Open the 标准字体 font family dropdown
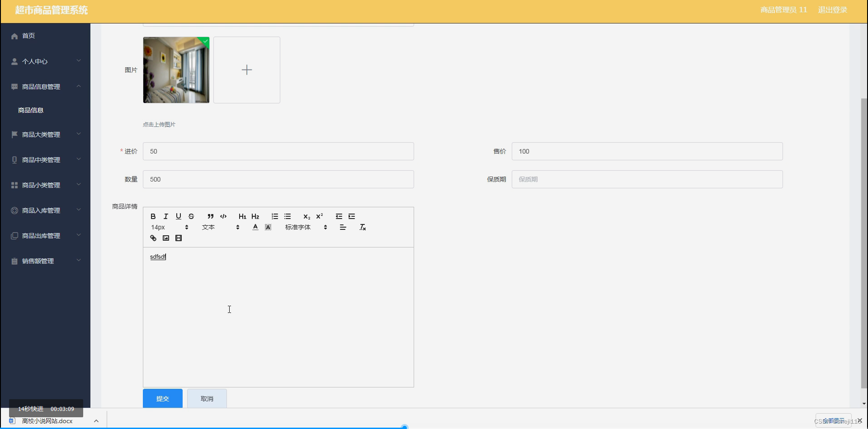868x429 pixels. tap(297, 227)
